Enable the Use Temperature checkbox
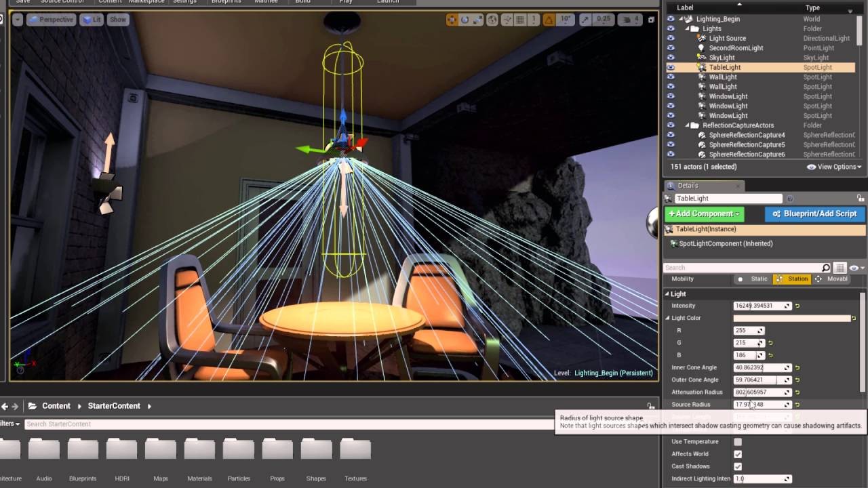This screenshot has width=868, height=488. [738, 442]
